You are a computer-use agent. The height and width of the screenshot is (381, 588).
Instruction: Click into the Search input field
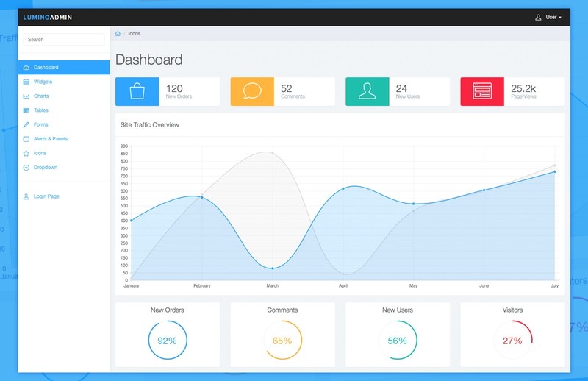pos(63,40)
